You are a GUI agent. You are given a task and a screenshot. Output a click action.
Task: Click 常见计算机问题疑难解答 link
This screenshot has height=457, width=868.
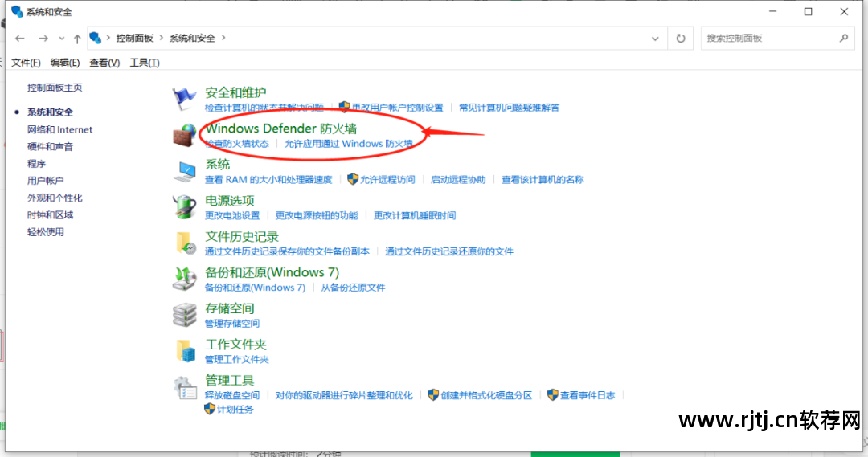pos(510,108)
